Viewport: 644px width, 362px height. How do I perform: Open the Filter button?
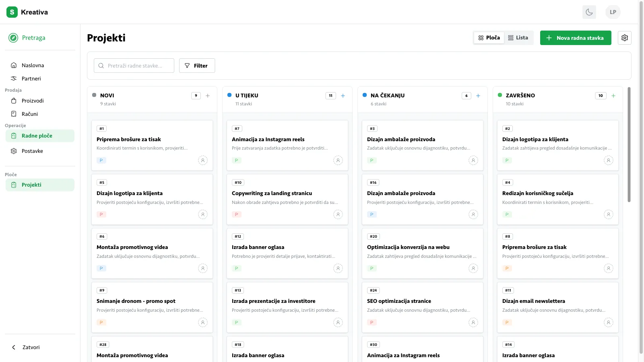(x=197, y=66)
